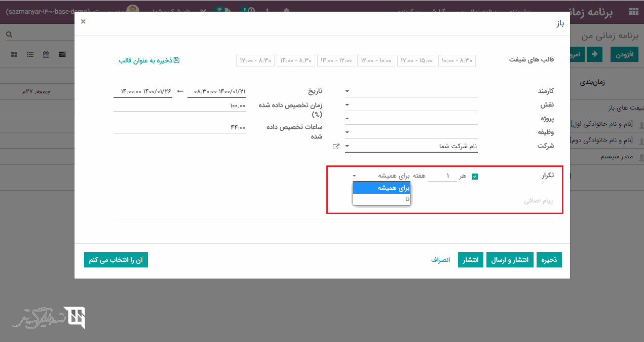Uncheck the تکرار repeat checkbox
Viewport: 644px width, 342px height.
pyautogui.click(x=475, y=177)
